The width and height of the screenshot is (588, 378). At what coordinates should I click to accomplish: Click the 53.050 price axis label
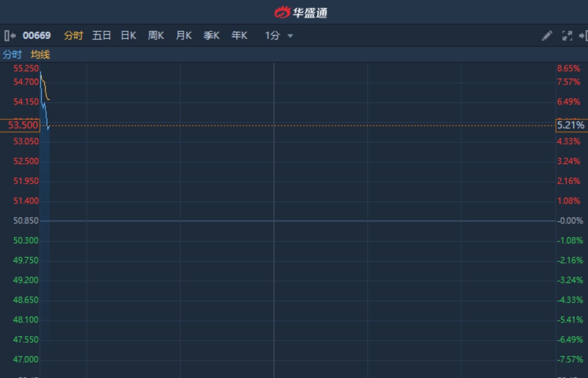click(26, 142)
